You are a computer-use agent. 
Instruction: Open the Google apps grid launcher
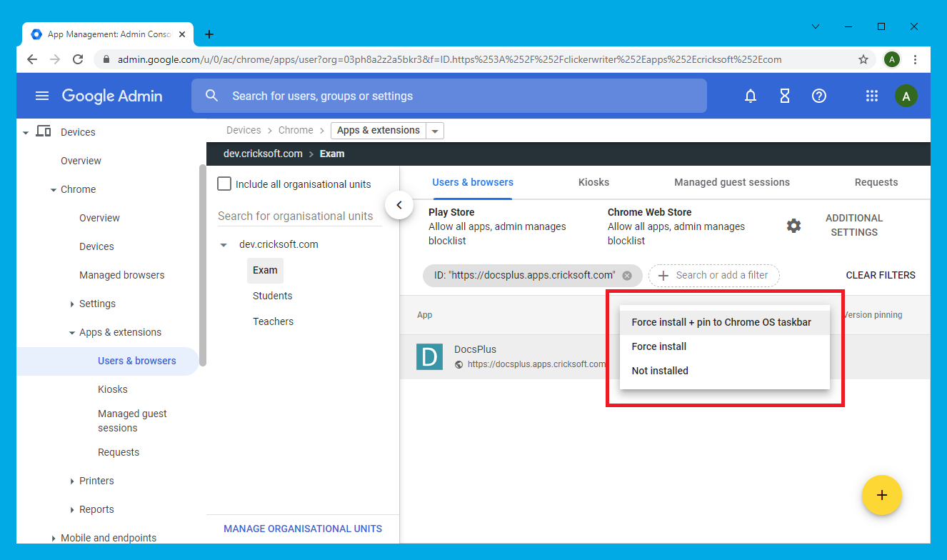pyautogui.click(x=871, y=96)
